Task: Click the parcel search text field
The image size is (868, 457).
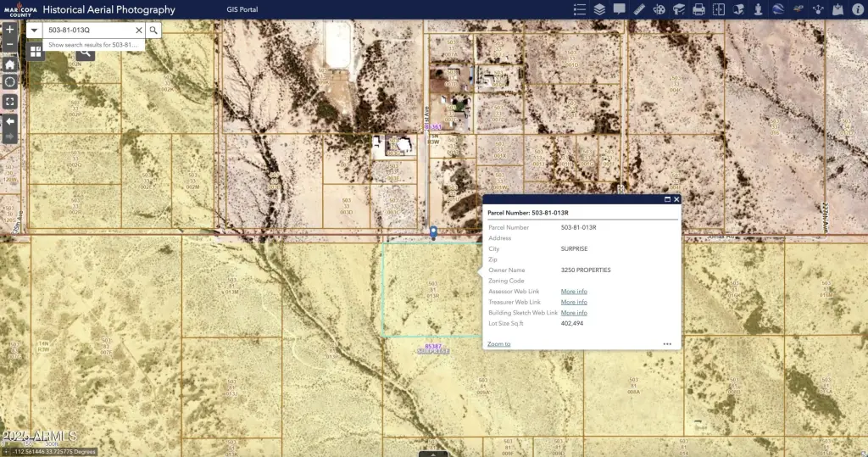Action: (x=89, y=30)
